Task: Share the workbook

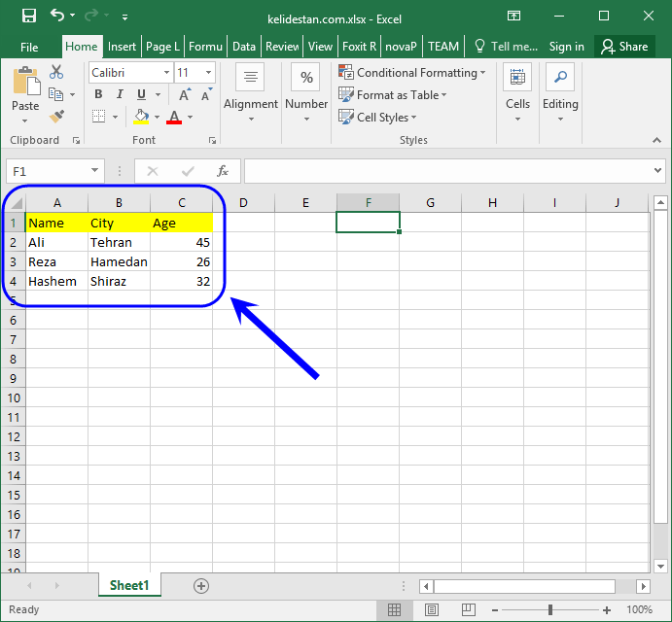Action: pos(624,47)
